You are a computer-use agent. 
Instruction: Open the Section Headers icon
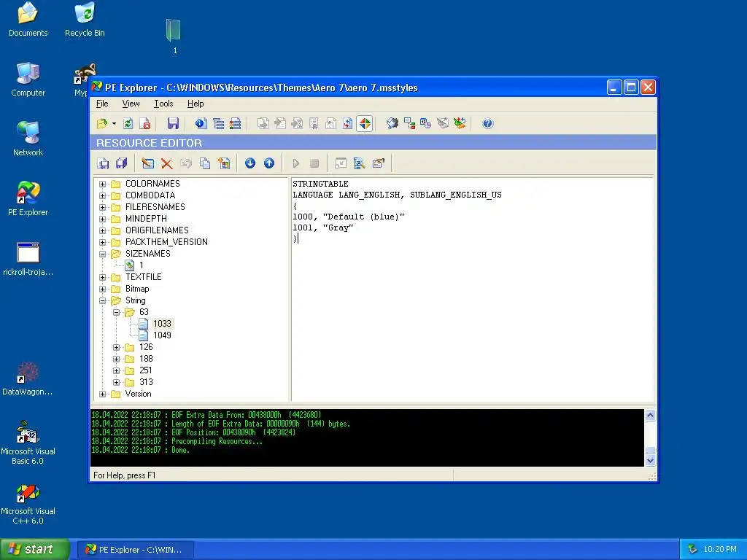pyautogui.click(x=236, y=124)
